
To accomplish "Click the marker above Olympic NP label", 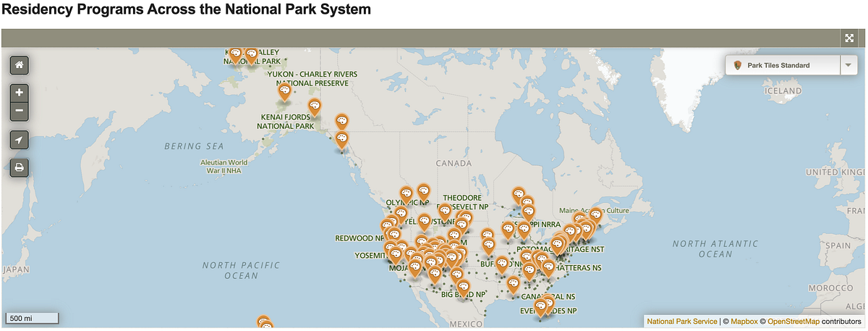I will pyautogui.click(x=406, y=193).
